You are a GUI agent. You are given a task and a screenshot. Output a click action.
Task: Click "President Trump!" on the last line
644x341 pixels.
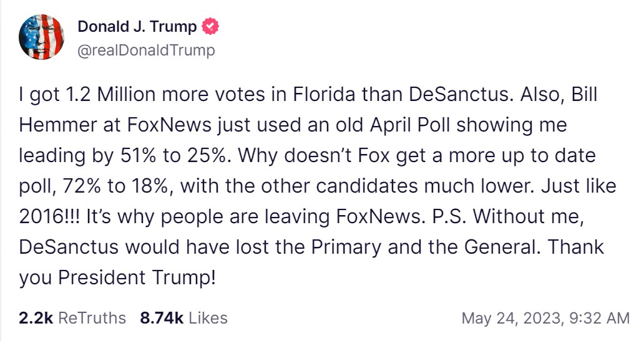137,277
